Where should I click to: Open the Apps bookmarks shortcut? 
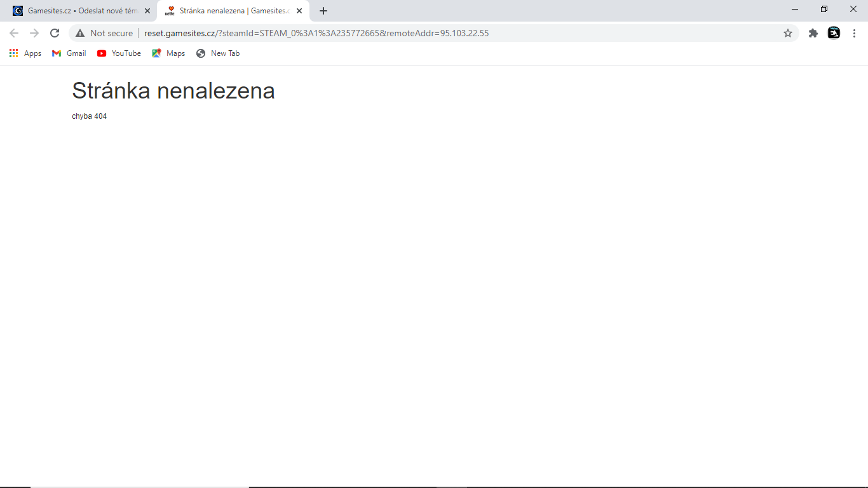point(25,53)
